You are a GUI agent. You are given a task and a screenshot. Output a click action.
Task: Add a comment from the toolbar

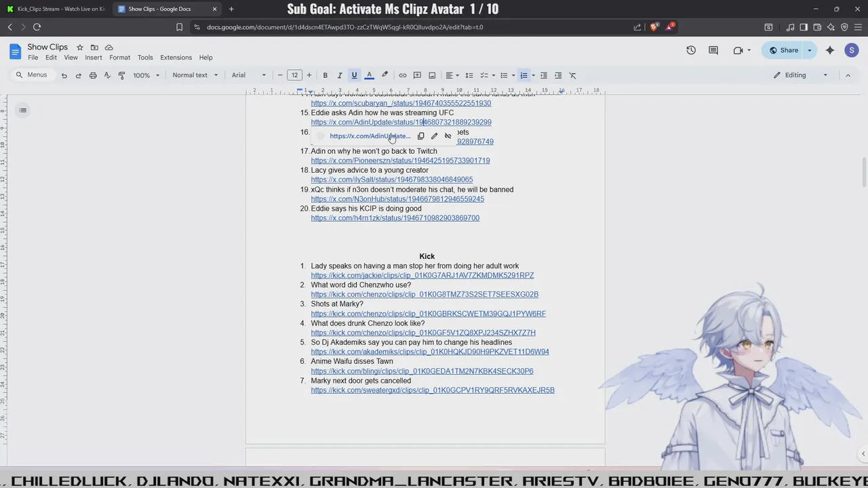[x=417, y=75]
